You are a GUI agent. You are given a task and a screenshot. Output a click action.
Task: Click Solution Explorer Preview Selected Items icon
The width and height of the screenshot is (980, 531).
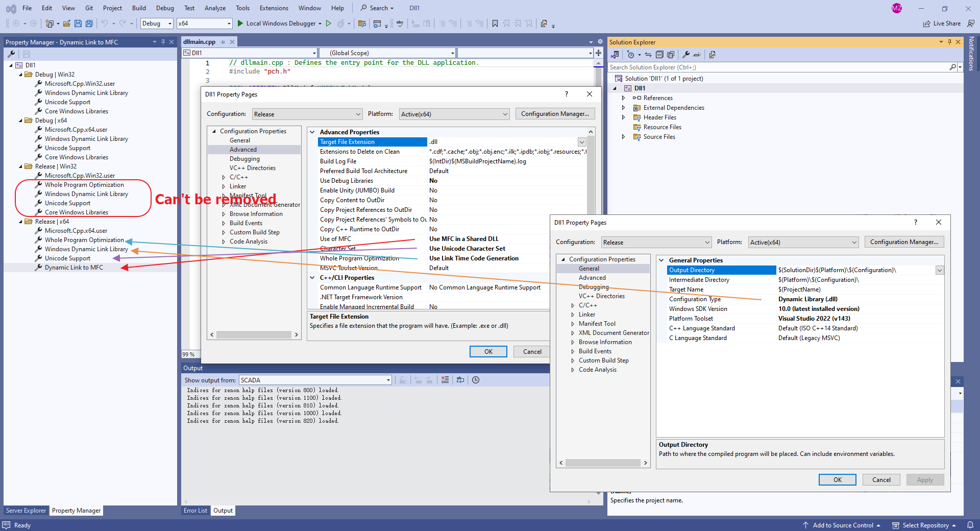[697, 55]
